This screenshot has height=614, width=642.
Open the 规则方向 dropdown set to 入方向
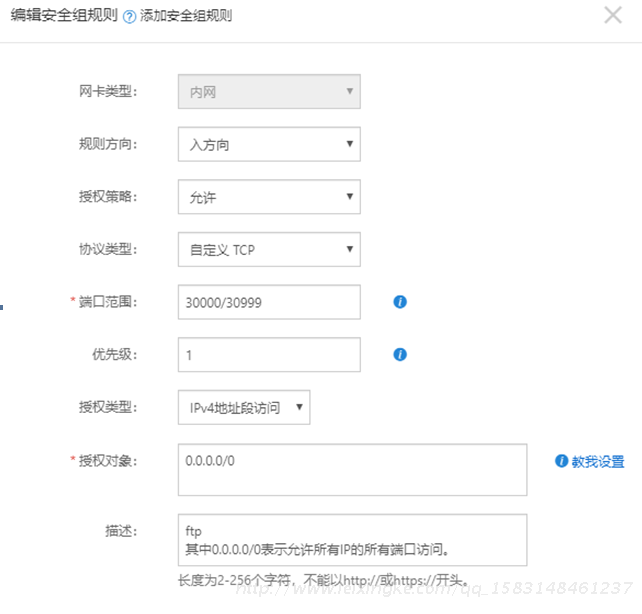[x=268, y=144]
